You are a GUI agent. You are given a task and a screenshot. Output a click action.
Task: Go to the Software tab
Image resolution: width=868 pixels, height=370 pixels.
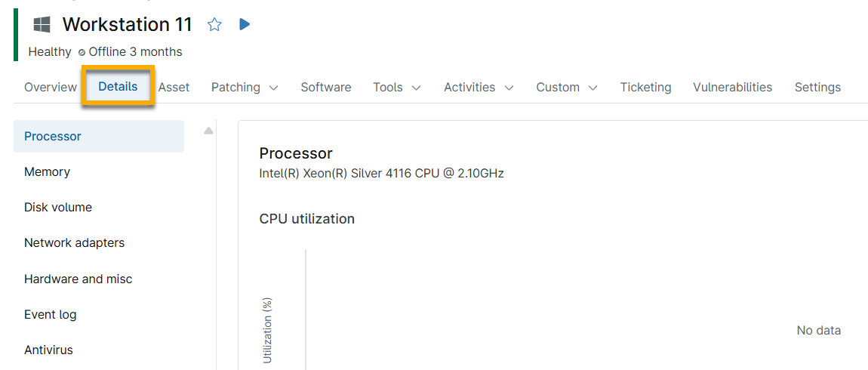326,88
